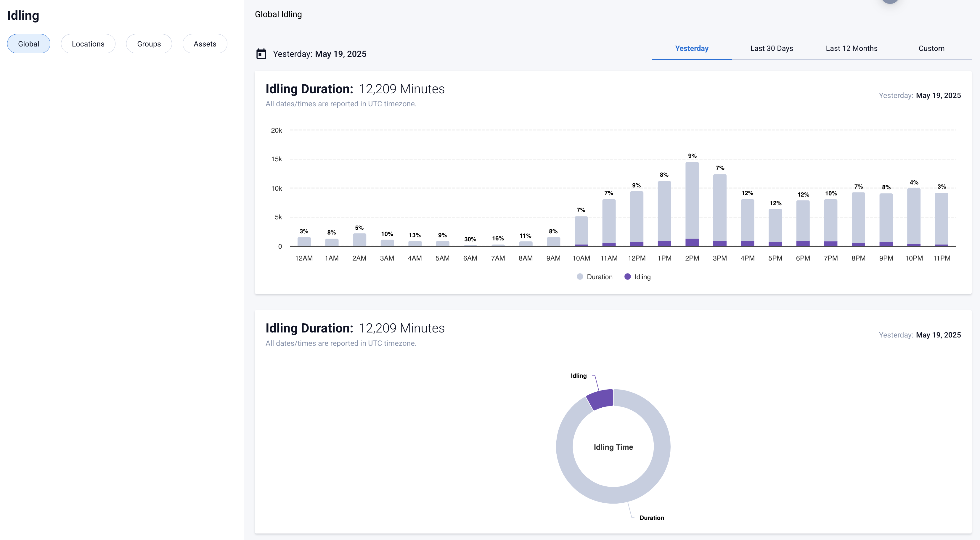Select the Groups filter pill
Screen dimensions: 980x540
click(x=149, y=44)
